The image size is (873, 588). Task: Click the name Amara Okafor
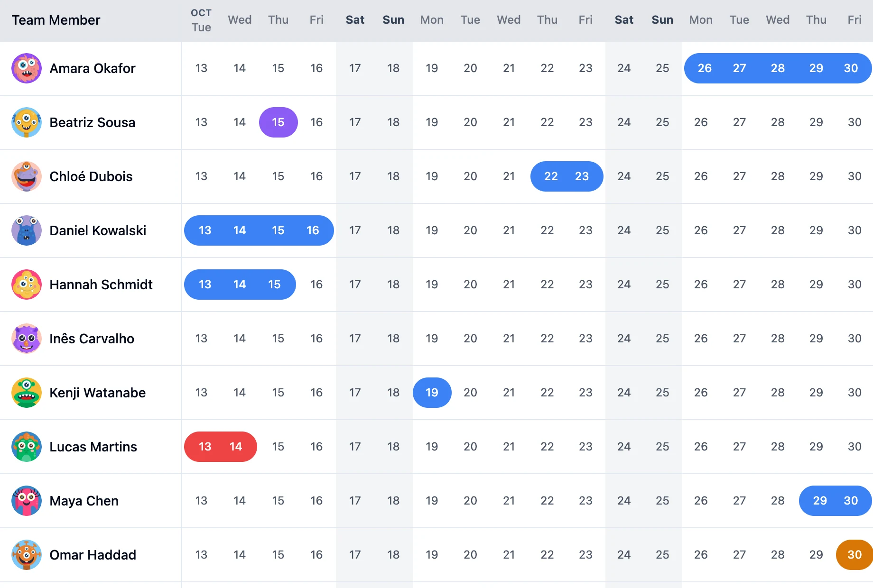click(93, 68)
